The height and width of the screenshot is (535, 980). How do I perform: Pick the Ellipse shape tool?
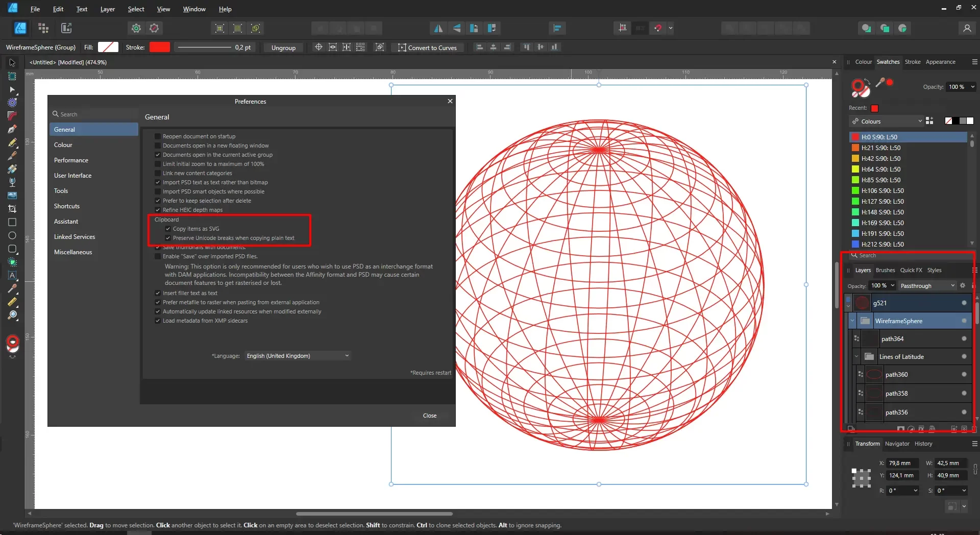(x=12, y=235)
